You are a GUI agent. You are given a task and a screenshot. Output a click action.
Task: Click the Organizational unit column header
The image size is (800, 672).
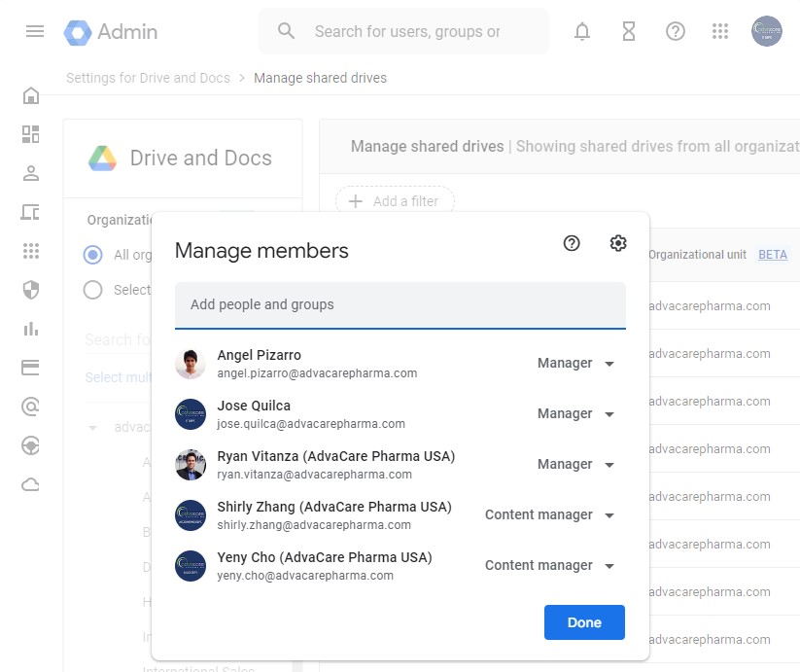pos(697,255)
